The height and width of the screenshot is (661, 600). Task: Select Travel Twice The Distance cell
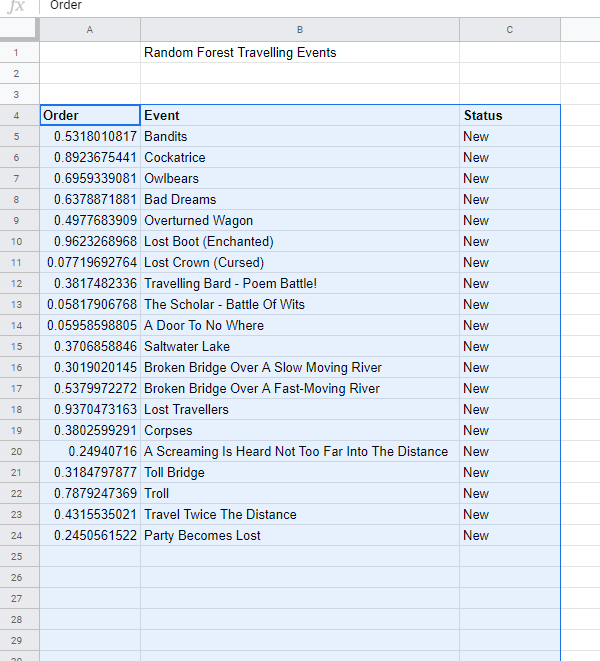(x=300, y=514)
